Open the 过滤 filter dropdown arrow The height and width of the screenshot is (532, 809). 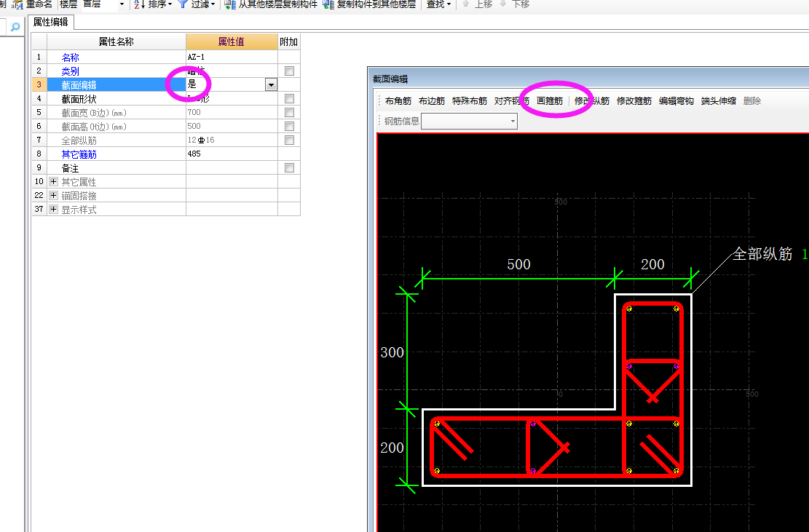pos(213,4)
